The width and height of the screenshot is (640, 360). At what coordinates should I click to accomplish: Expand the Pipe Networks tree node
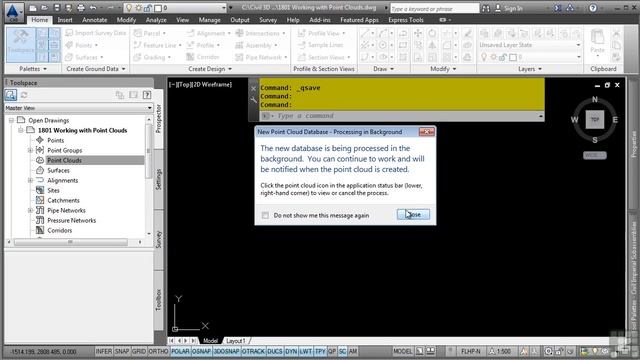point(30,211)
